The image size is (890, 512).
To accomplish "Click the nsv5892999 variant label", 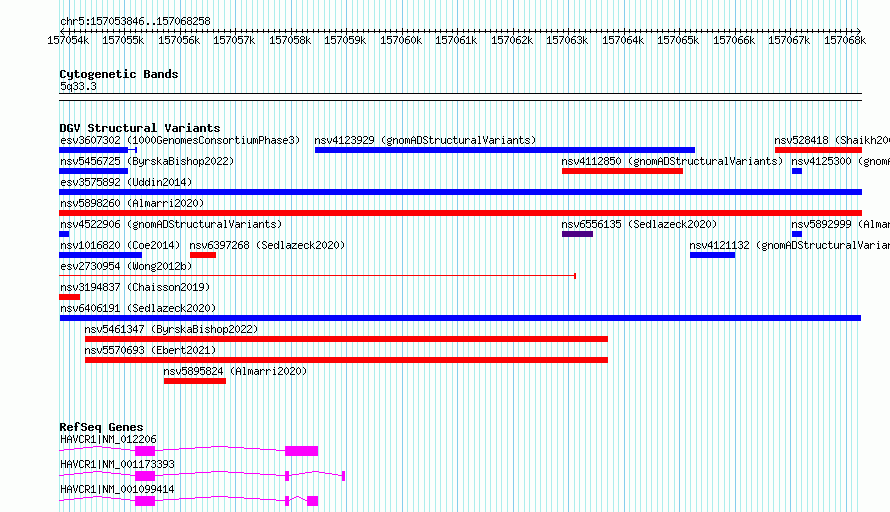I will pos(840,224).
